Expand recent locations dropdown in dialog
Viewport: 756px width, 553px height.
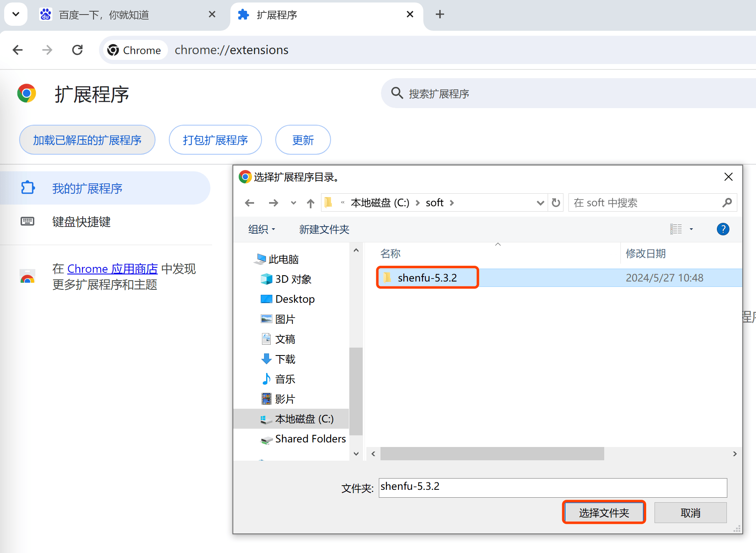click(294, 203)
